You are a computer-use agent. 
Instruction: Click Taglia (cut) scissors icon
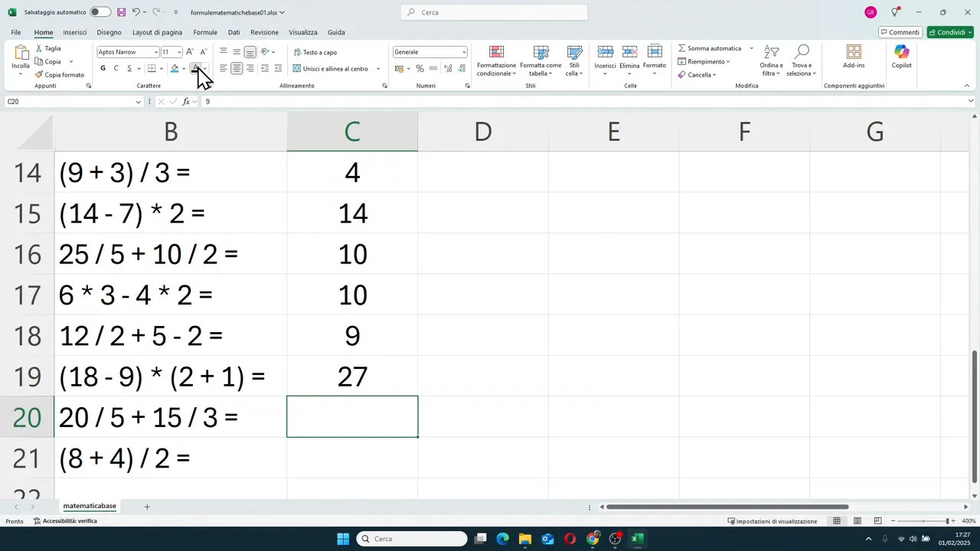point(39,48)
